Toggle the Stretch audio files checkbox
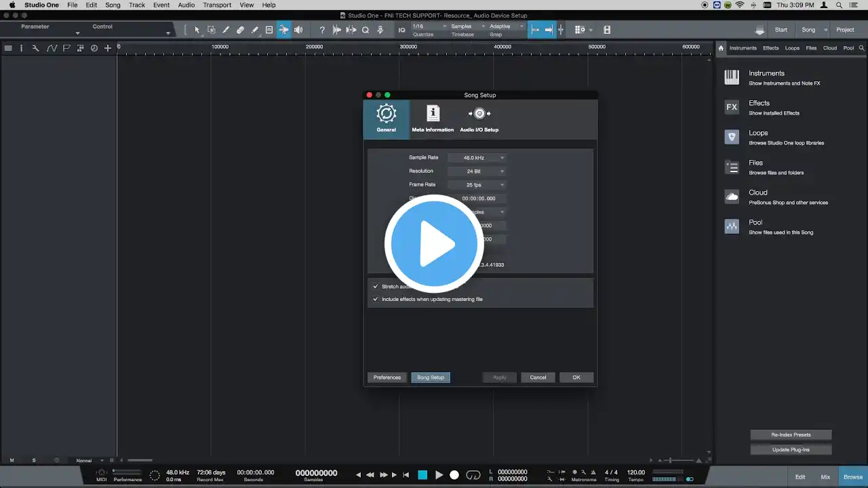Image resolution: width=868 pixels, height=488 pixels. click(376, 286)
